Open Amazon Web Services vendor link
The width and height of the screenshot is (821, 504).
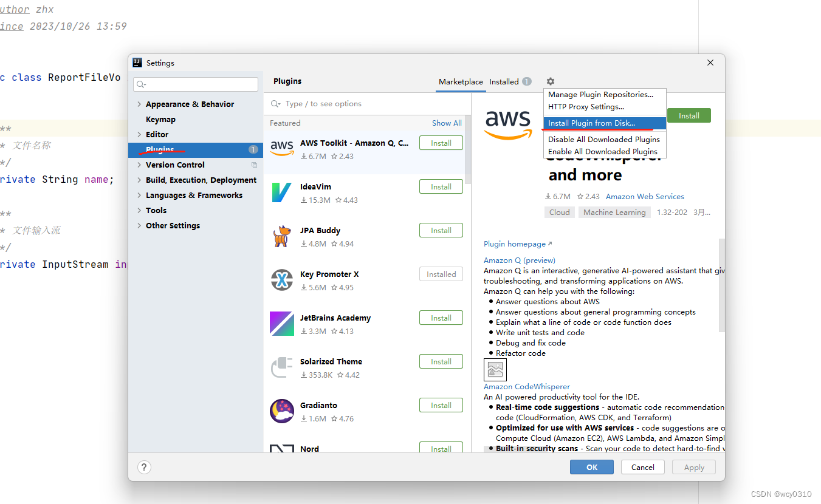(645, 197)
